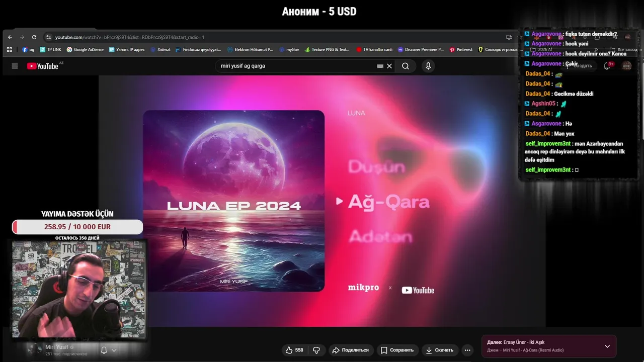
Task: Reload the YouTube page
Action: (34, 37)
